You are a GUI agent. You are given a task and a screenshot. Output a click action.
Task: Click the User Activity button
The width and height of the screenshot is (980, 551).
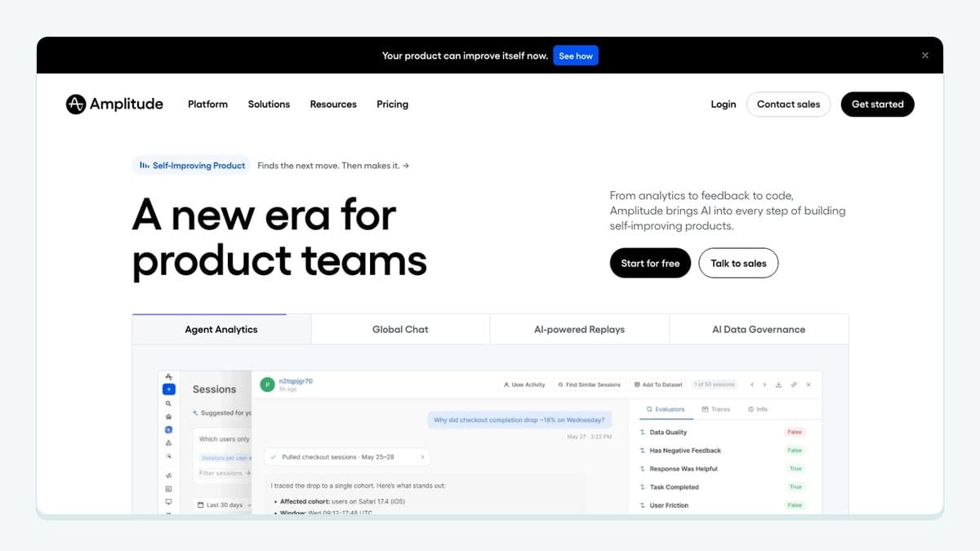[523, 384]
